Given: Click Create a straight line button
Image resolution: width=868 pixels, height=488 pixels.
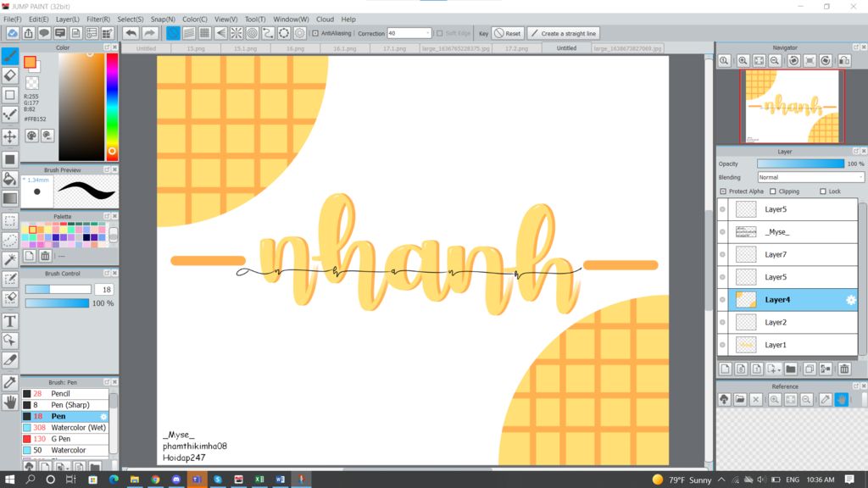Looking at the screenshot, I should pyautogui.click(x=563, y=33).
